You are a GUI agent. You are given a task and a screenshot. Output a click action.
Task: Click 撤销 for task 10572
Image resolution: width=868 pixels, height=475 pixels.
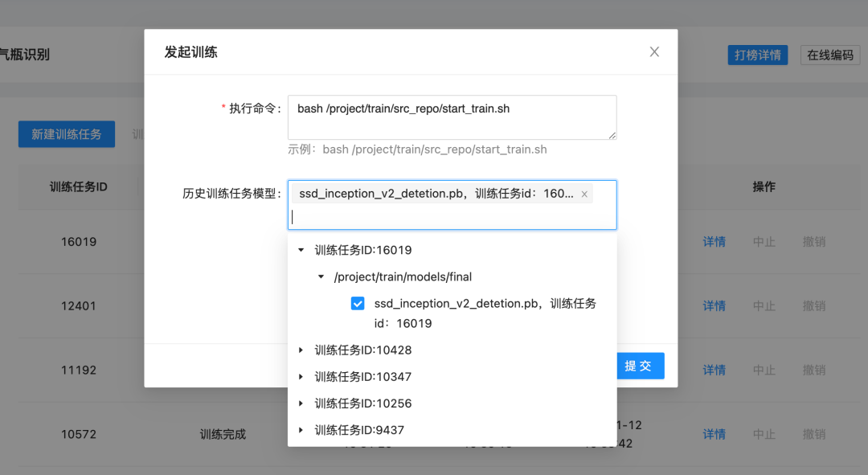coord(814,434)
